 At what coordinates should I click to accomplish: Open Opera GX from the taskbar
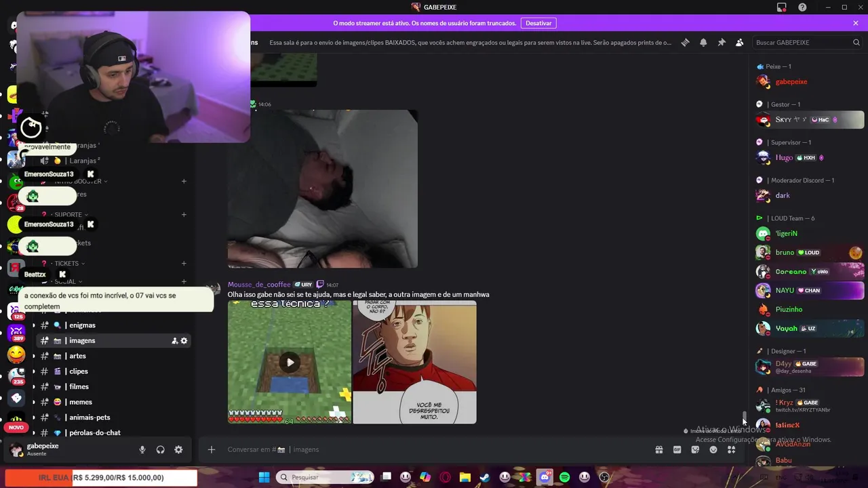click(446, 477)
